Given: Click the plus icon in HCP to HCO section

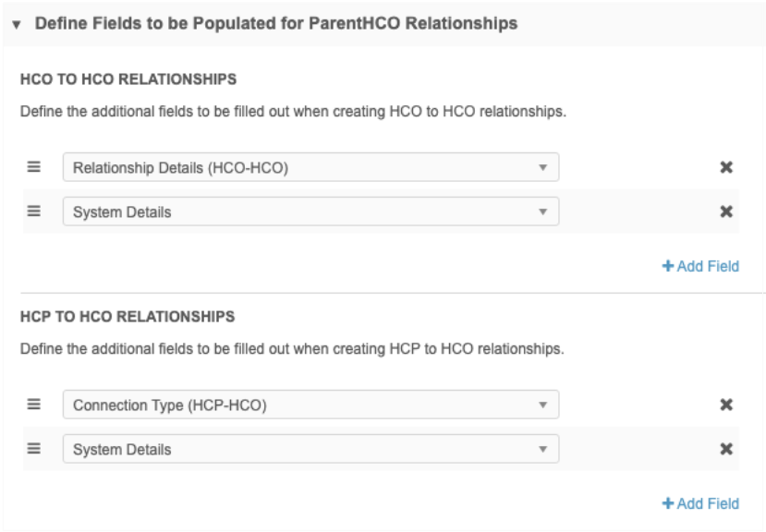Looking at the screenshot, I should 667,503.
